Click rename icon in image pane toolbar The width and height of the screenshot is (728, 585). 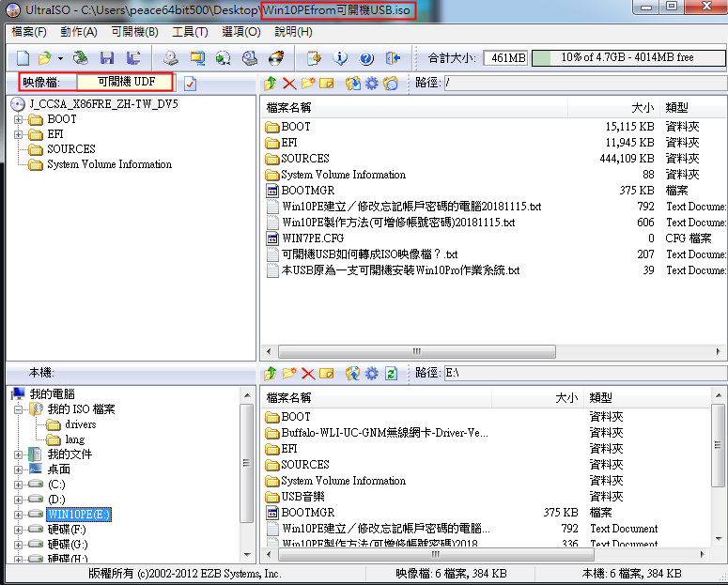tap(326, 84)
